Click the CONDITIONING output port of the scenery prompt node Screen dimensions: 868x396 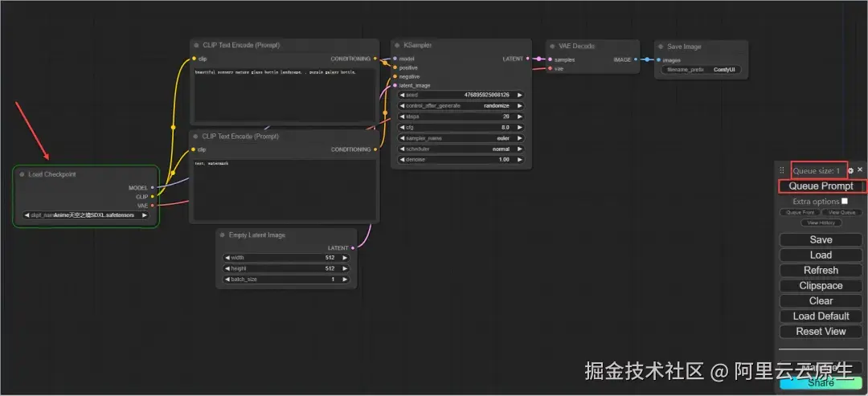pyautogui.click(x=375, y=58)
